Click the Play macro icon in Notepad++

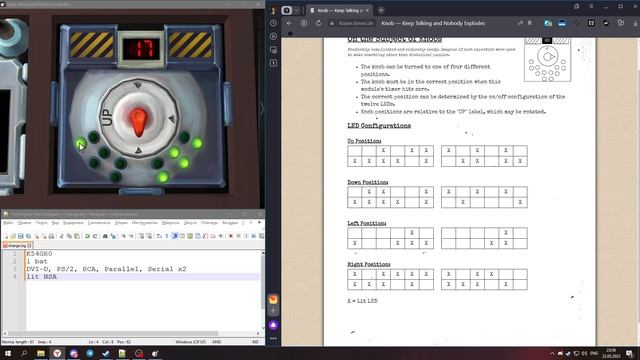(246, 236)
